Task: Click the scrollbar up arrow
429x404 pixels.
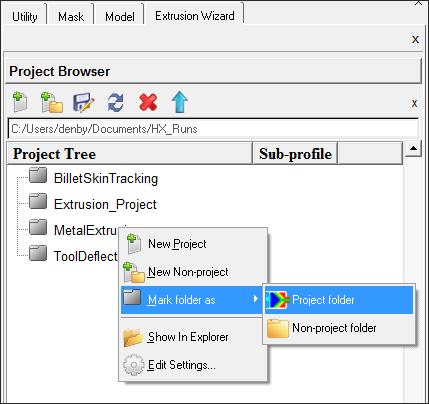Action: click(x=413, y=148)
